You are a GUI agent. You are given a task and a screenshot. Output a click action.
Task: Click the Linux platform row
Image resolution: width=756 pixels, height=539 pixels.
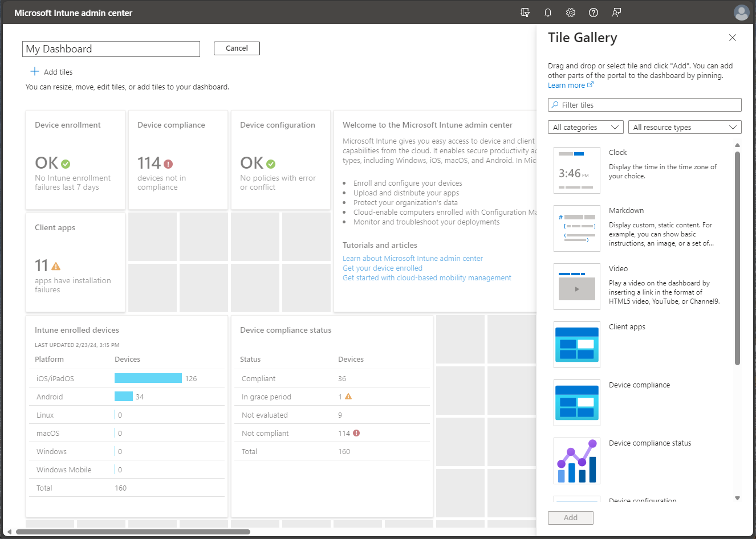127,415
